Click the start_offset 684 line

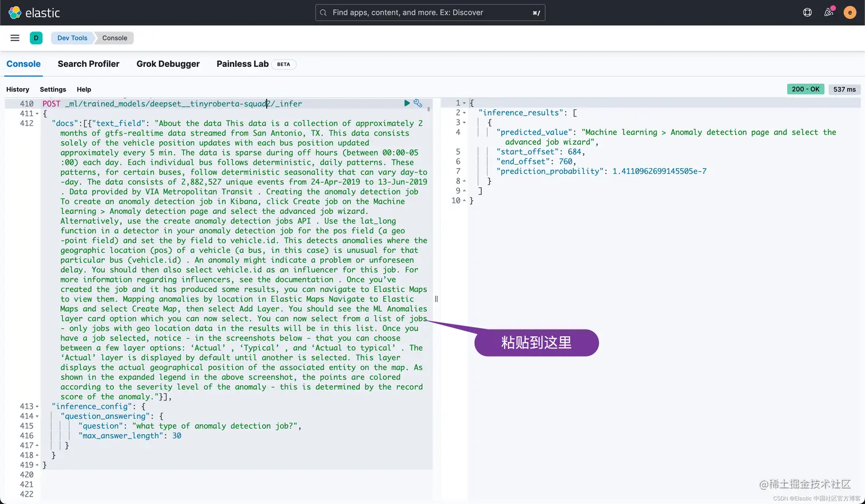[x=541, y=152]
